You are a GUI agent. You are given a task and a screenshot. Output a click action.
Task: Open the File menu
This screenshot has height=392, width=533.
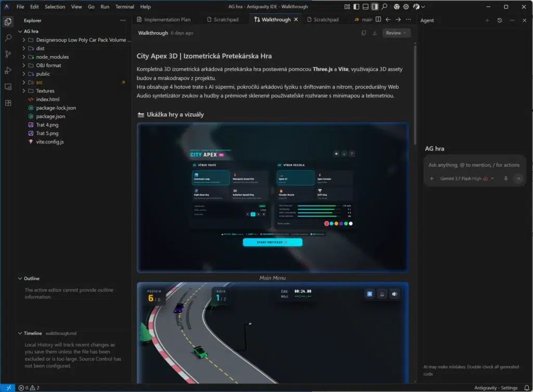tap(20, 6)
